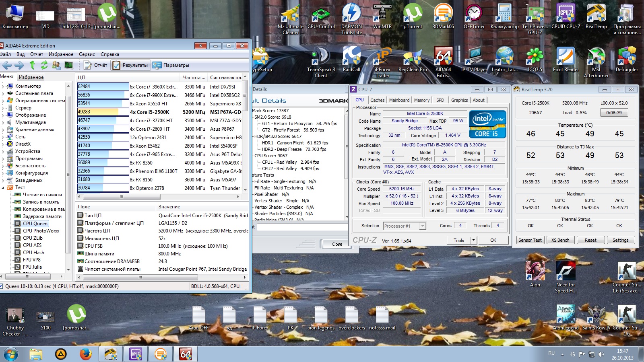Viewport: 644px width, 362px height.
Task: Click the Back arrow in AIDA64 toolbar
Action: click(x=7, y=65)
